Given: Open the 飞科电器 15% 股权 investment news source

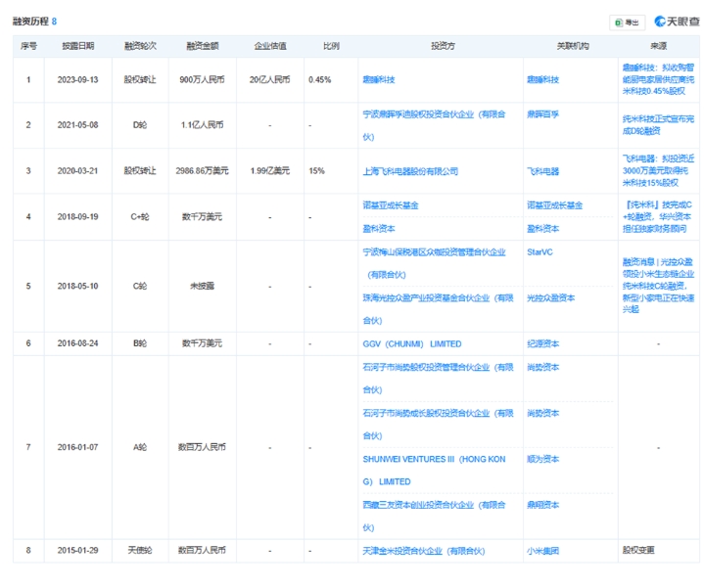Looking at the screenshot, I should tap(658, 170).
